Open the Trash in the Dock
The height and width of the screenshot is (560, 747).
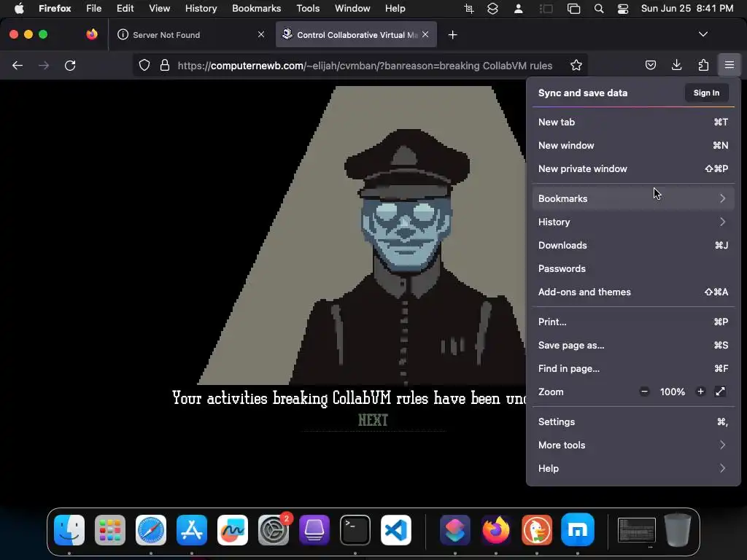[678, 530]
